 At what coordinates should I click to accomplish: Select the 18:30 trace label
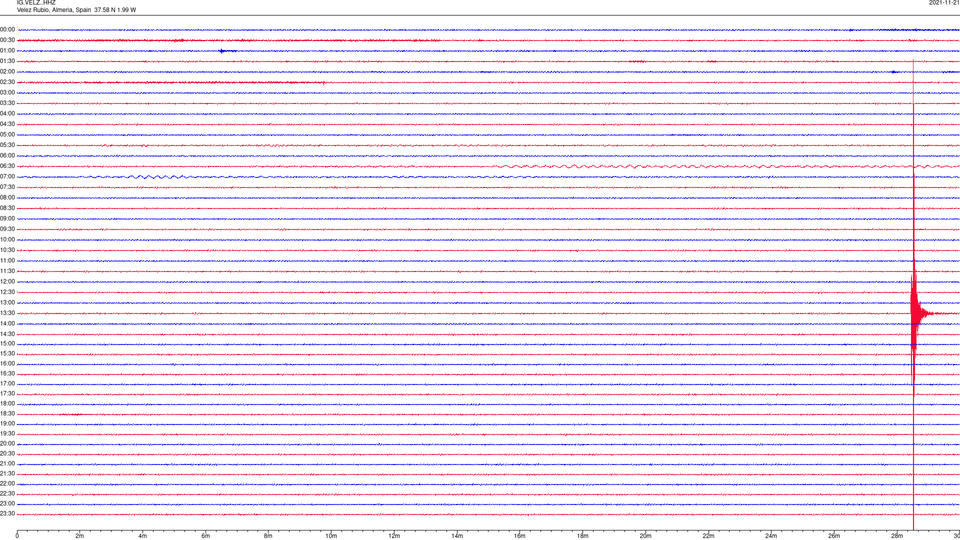point(7,414)
